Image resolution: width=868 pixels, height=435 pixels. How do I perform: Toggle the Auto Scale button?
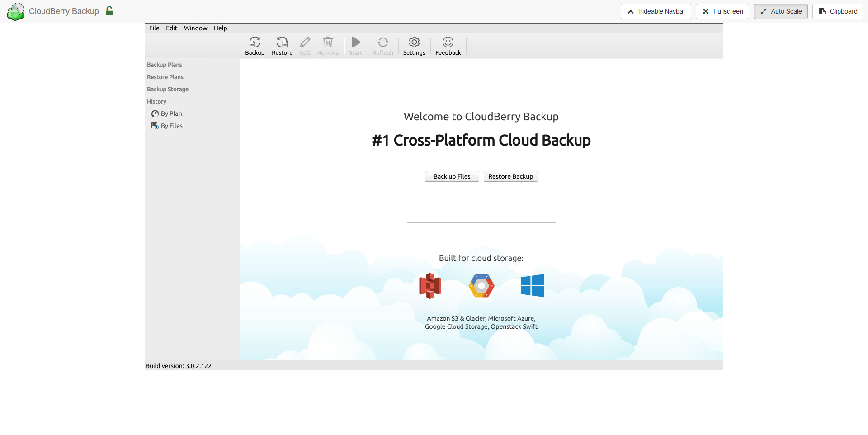pyautogui.click(x=781, y=11)
